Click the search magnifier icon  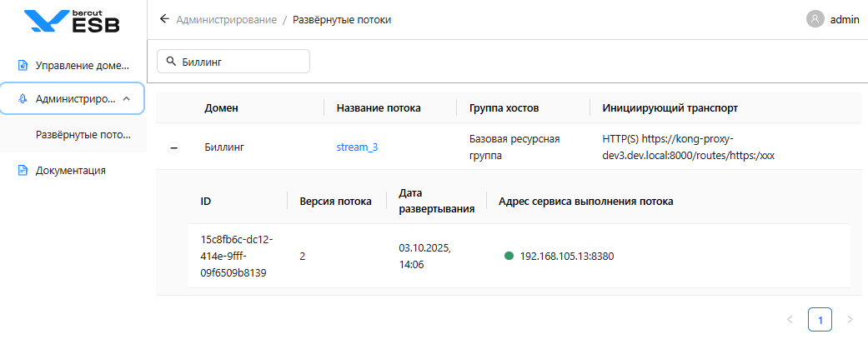click(x=171, y=61)
